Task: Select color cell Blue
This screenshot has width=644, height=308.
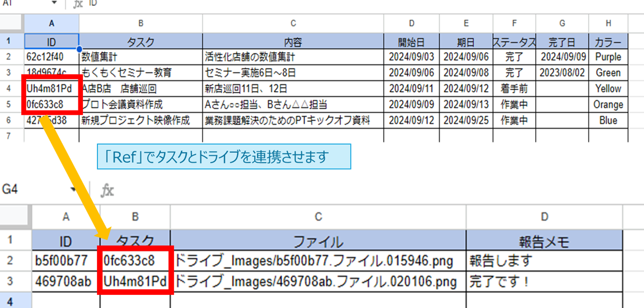Action: pyautogui.click(x=608, y=121)
